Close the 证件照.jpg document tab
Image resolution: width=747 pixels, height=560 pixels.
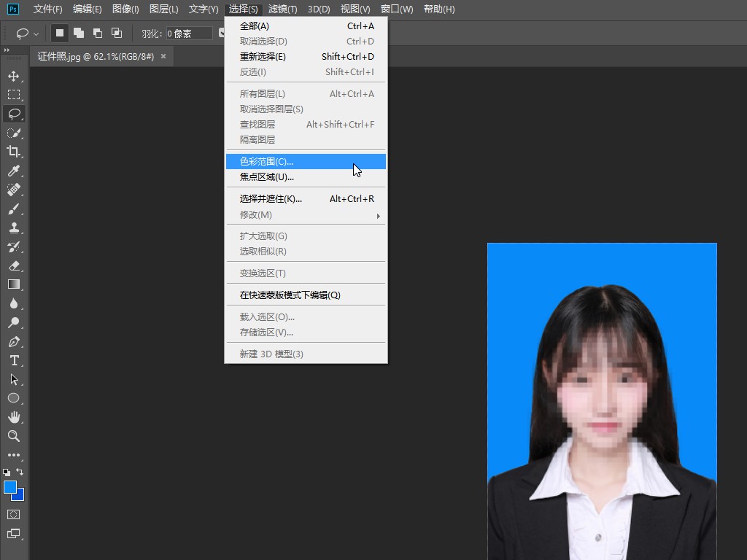click(x=163, y=56)
